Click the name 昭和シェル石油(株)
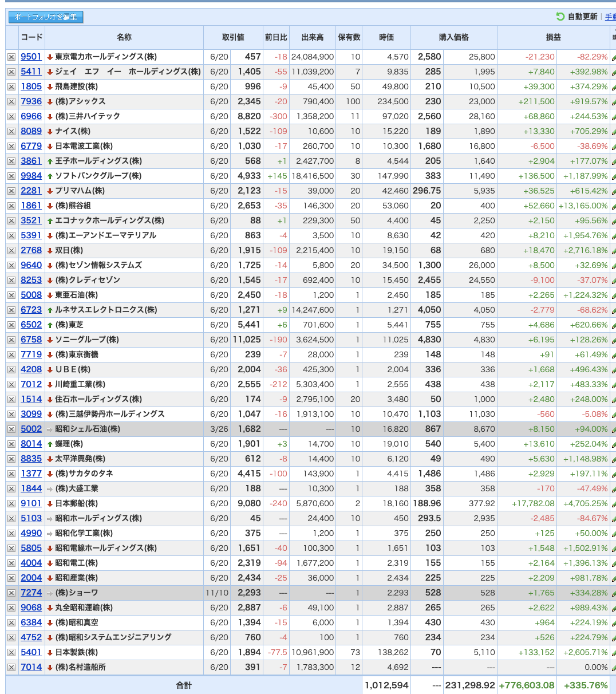This screenshot has height=694, width=616. coord(88,429)
